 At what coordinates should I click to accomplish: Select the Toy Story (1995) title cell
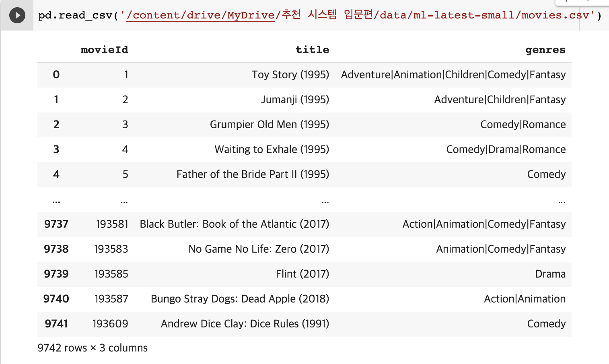[290, 75]
